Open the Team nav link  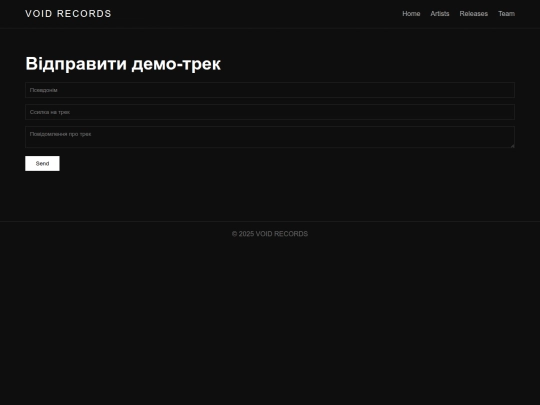(506, 14)
